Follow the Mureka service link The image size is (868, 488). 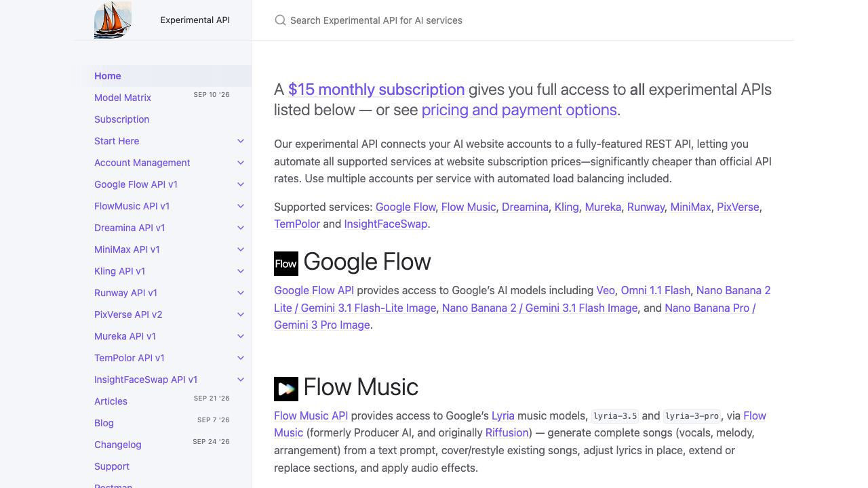pyautogui.click(x=603, y=207)
